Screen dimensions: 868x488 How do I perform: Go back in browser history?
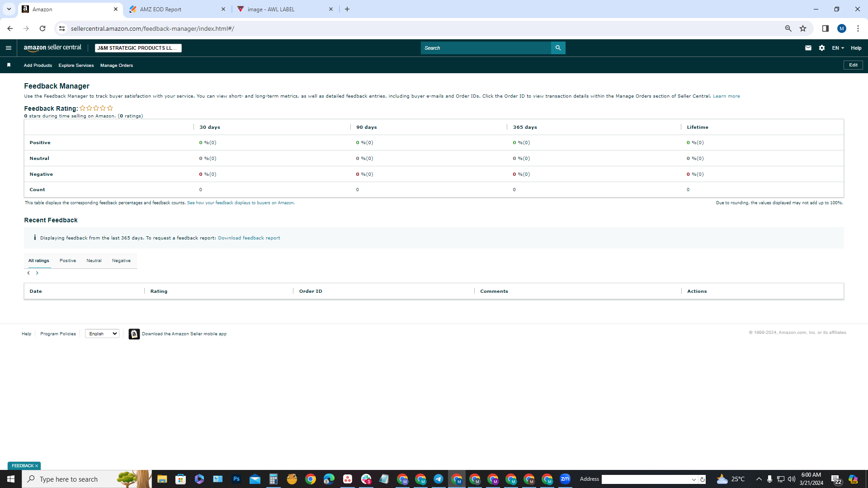[10, 28]
